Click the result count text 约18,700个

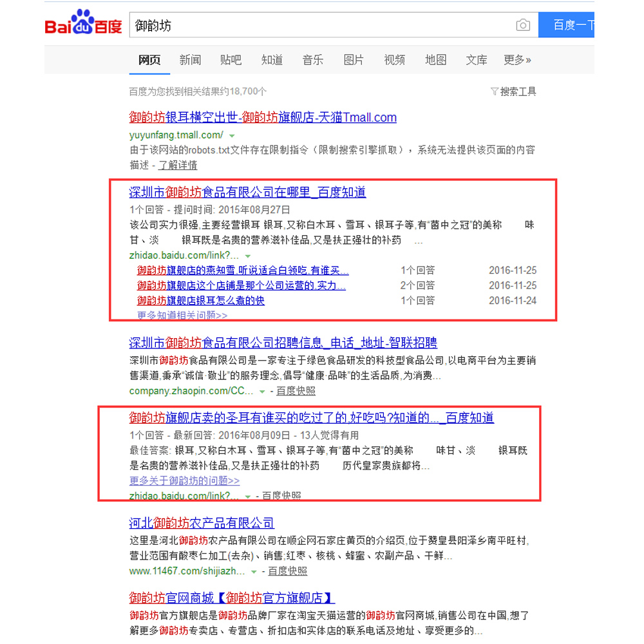243,91
